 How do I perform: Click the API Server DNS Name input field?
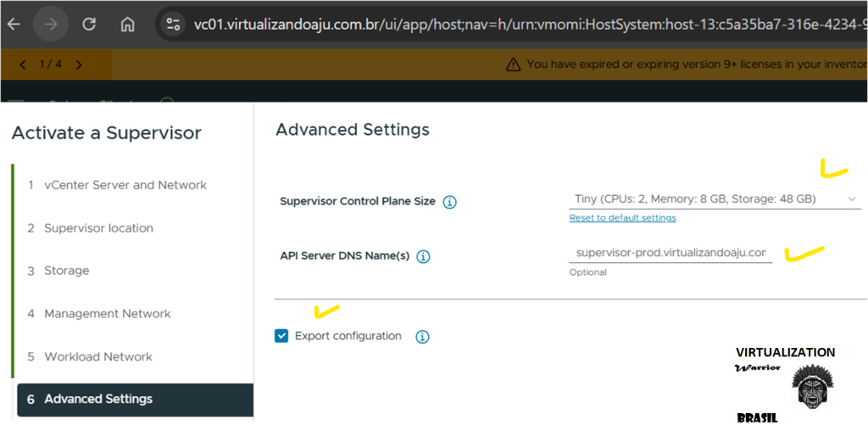(670, 253)
